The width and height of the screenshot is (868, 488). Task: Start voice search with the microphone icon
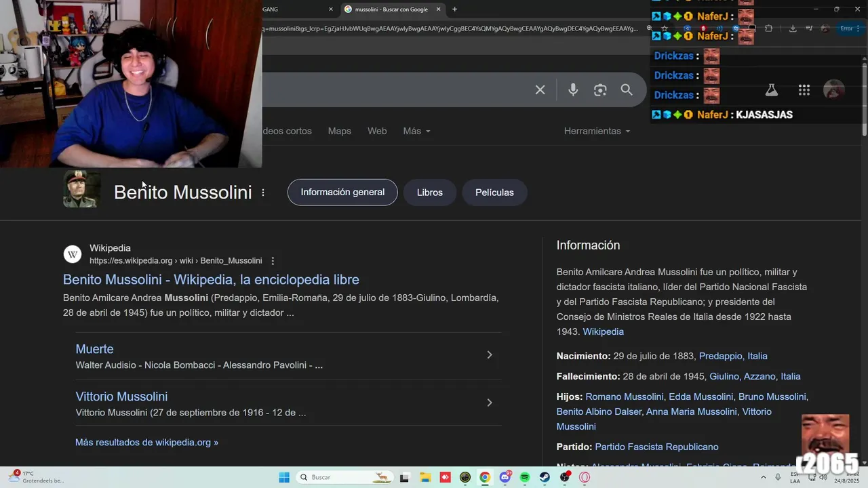(x=573, y=89)
